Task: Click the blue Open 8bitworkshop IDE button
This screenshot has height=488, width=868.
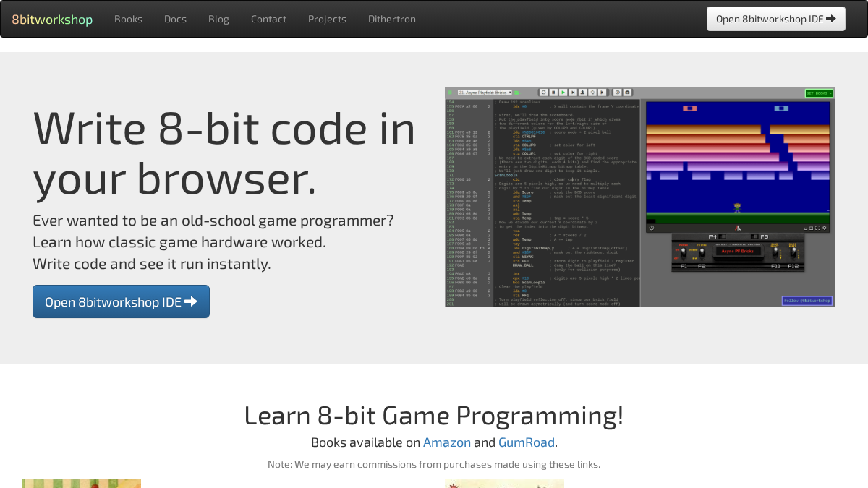Action: (x=121, y=301)
